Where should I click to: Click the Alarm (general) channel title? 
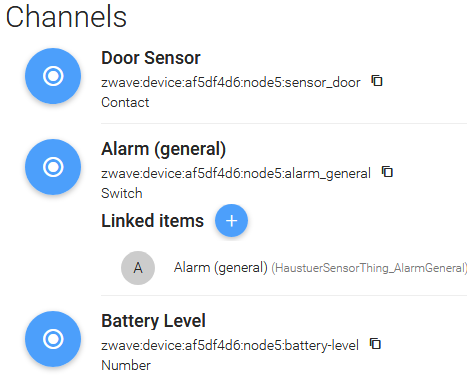click(x=163, y=149)
